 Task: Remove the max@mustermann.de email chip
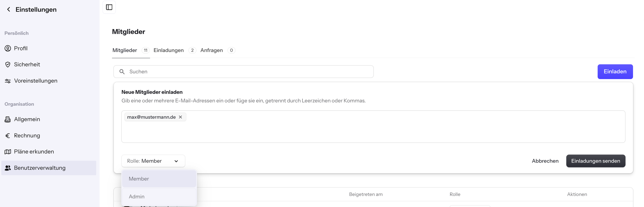(180, 117)
